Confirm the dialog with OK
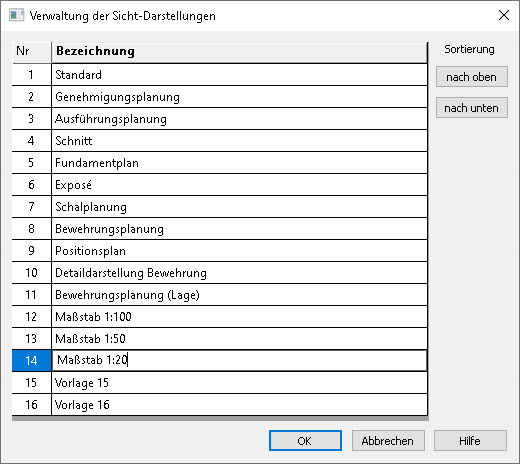 305,441
